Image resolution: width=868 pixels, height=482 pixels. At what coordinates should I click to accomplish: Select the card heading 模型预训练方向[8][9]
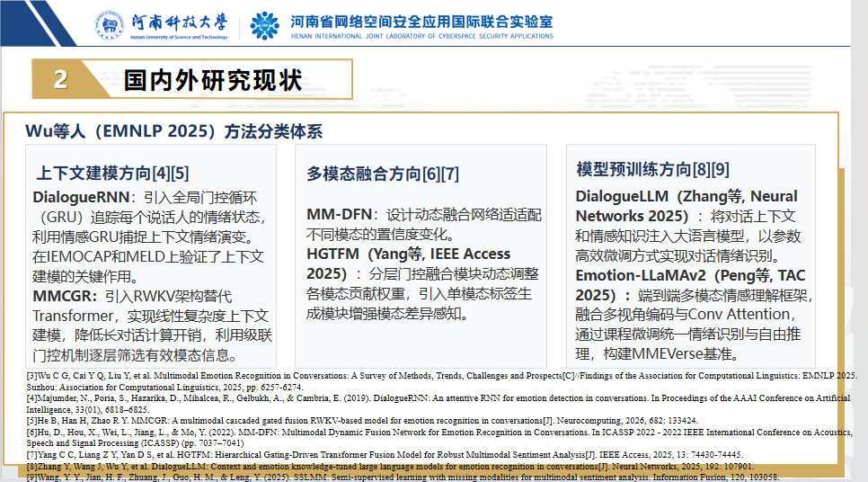click(652, 169)
